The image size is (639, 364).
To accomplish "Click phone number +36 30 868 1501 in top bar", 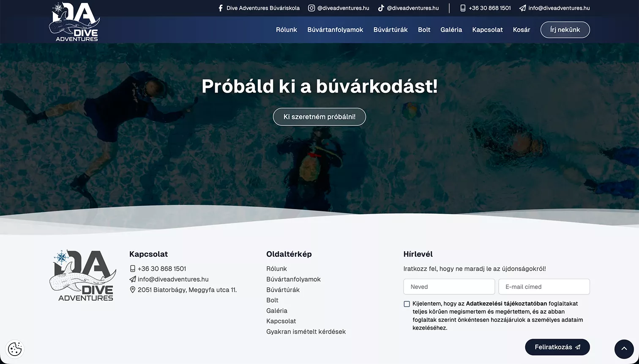I will click(490, 8).
